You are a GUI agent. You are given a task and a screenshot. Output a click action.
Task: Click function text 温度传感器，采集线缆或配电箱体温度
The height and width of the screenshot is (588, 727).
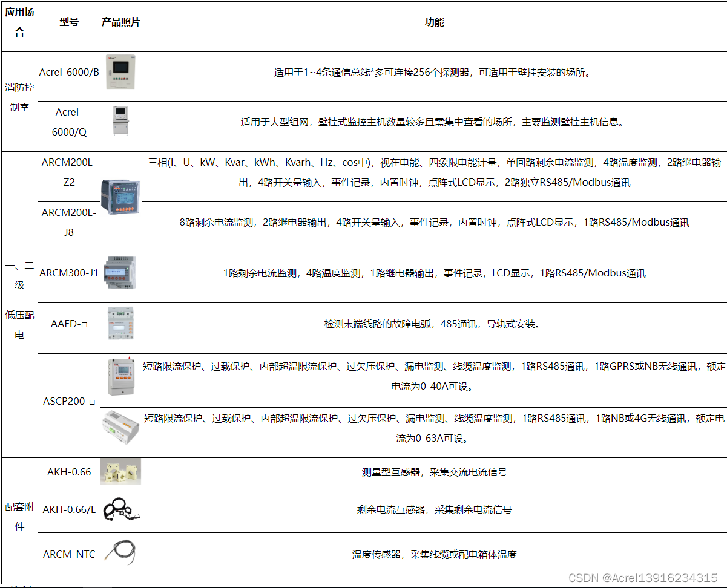434,554
